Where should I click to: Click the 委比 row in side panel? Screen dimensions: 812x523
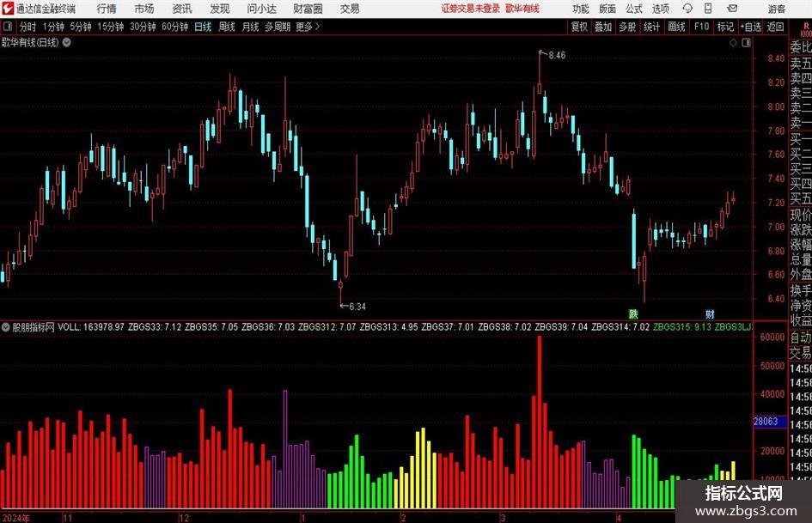[x=801, y=47]
